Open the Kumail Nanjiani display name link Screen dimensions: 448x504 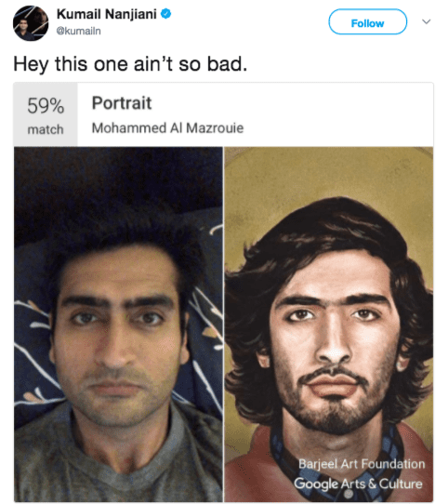pyautogui.click(x=106, y=14)
